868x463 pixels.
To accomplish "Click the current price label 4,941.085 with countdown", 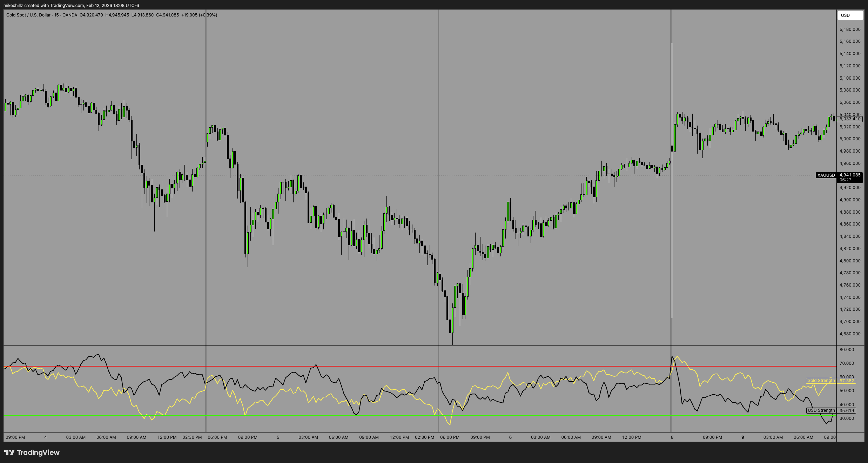I will (x=850, y=177).
